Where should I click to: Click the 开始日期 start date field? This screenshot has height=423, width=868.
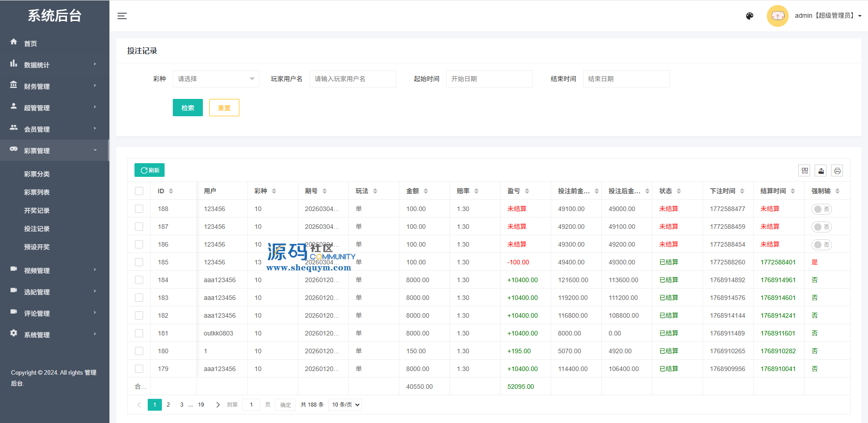point(489,79)
